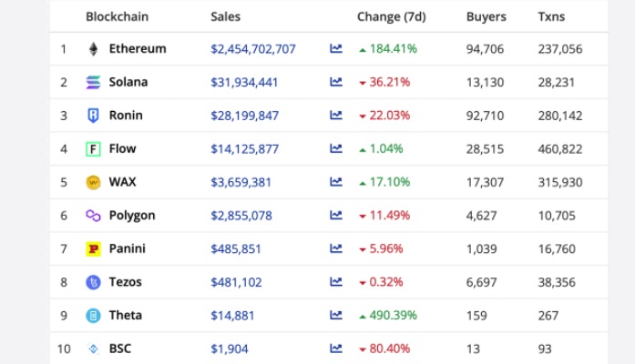
Task: Open the sales chart icon for Theta
Action: [x=336, y=315]
